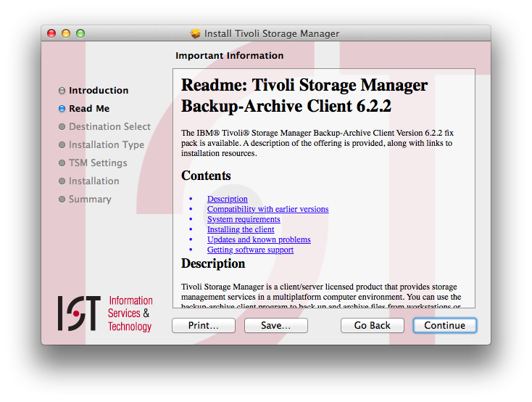
Task: Click the Installation Type step label
Action: point(107,144)
